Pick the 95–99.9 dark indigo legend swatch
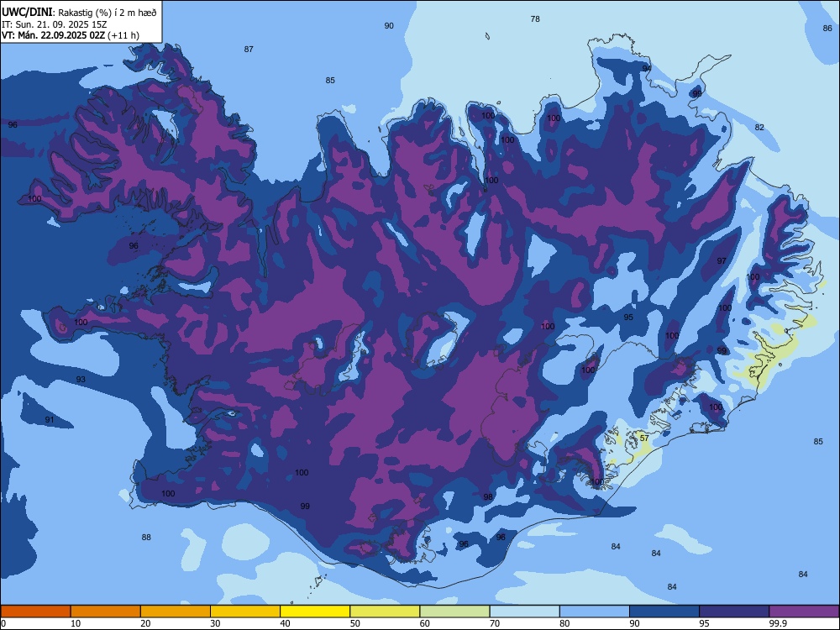840x630 pixels. [734, 612]
